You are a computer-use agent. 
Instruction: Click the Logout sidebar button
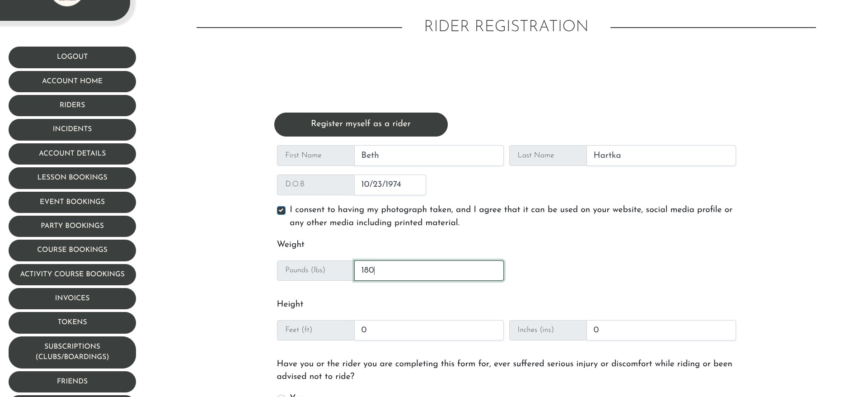click(x=72, y=57)
